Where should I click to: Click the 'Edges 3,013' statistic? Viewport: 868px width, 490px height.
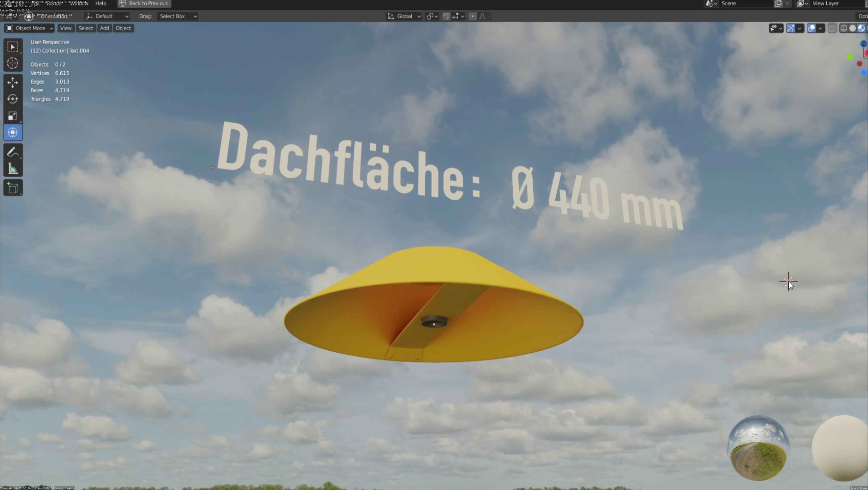coord(50,82)
